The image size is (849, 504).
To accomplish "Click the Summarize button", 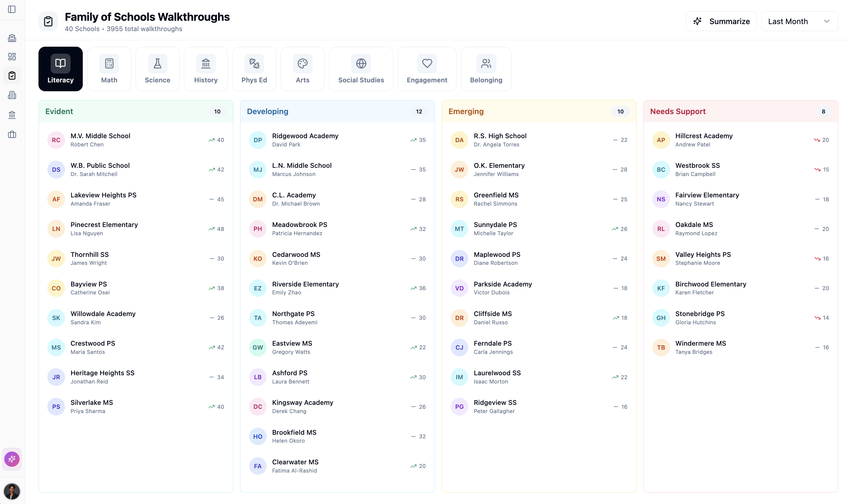I will tap(721, 21).
